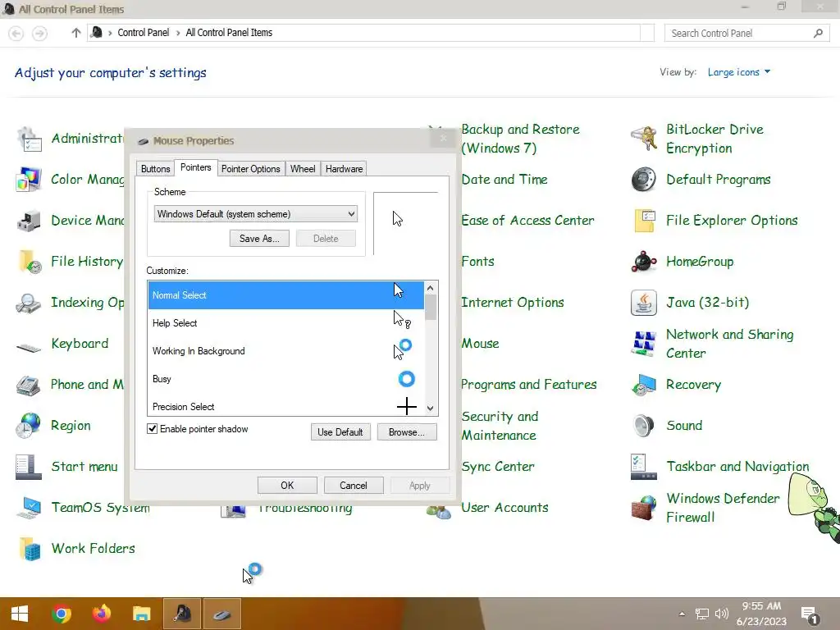Open the Start menu settings icon

click(x=29, y=467)
